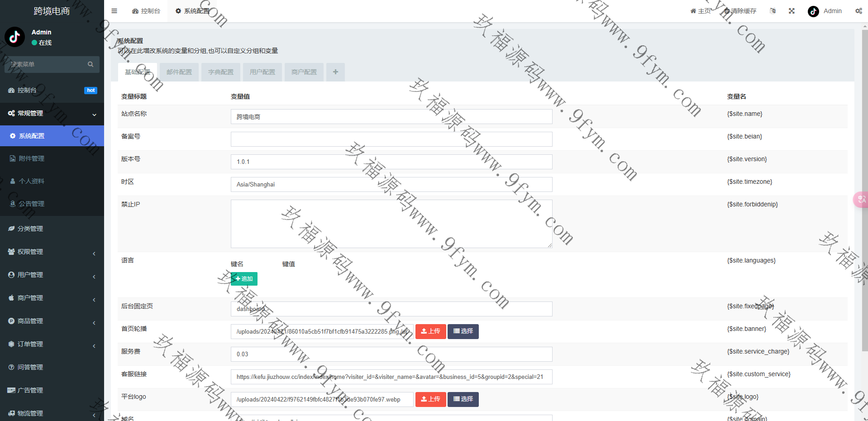Click 选择 button for 平台logo
Screen dimensions: 868x421
tap(463, 399)
